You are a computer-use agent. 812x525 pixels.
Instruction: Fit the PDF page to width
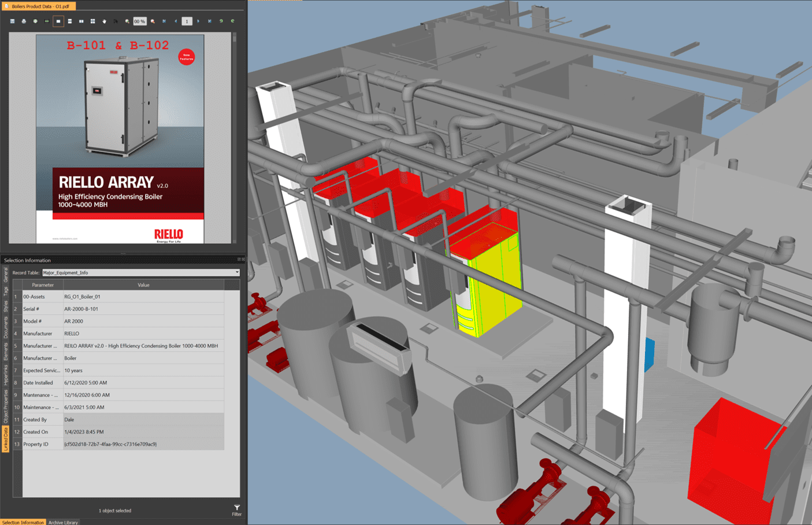[x=47, y=21]
